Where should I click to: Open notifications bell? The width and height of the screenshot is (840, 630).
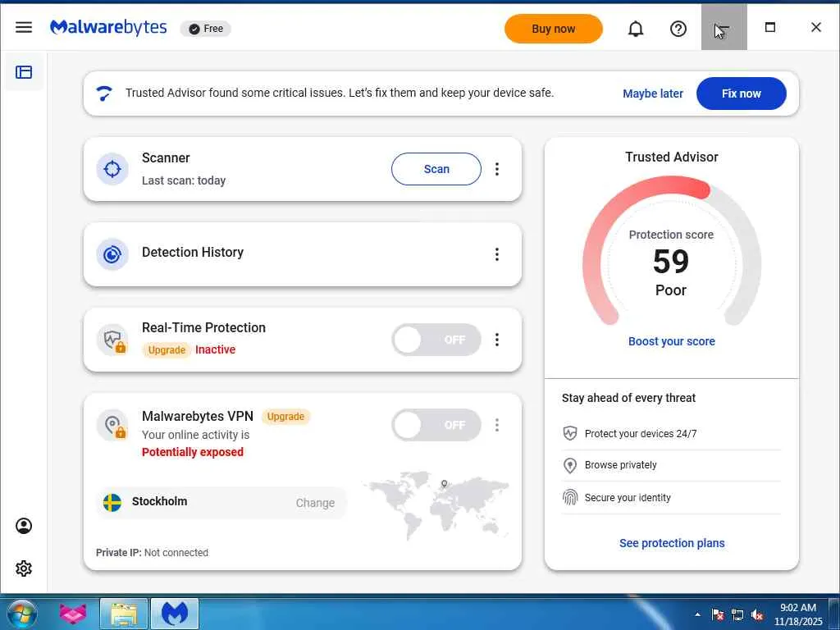(x=636, y=29)
